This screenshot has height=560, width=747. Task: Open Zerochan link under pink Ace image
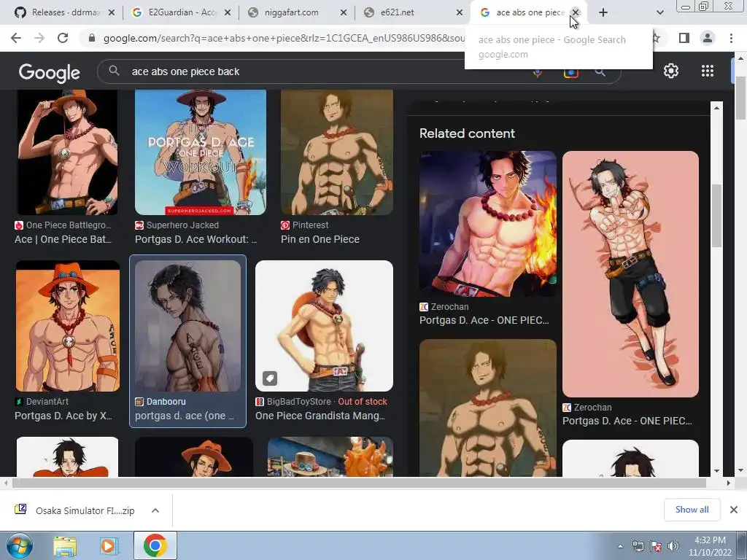627,421
